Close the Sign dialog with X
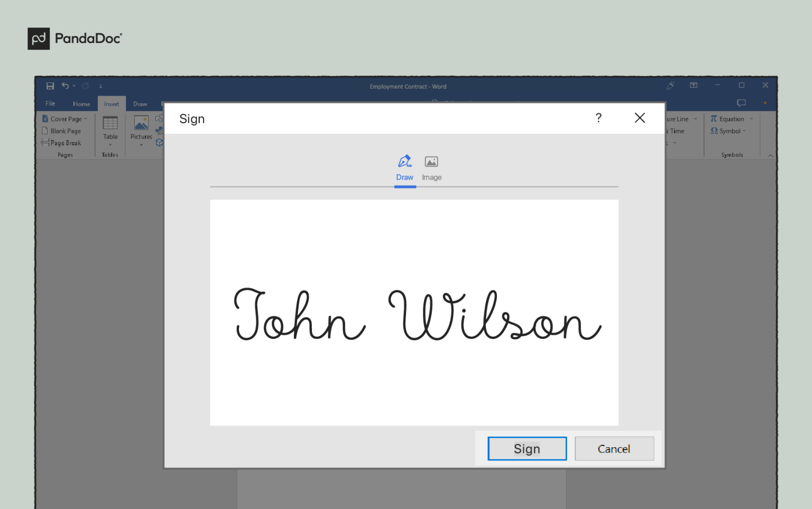 pyautogui.click(x=640, y=118)
